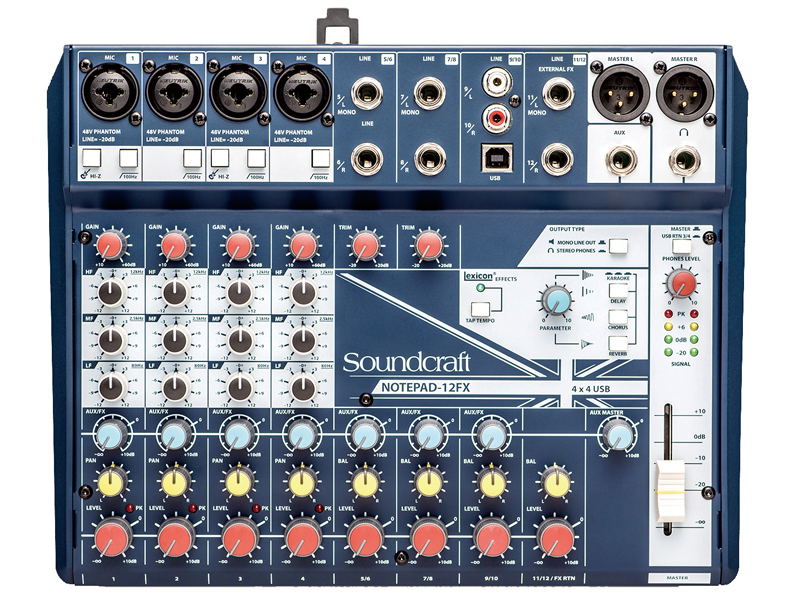The width and height of the screenshot is (800, 600).
Task: Click the NOTEPAD-12FX model label
Action: 426,387
